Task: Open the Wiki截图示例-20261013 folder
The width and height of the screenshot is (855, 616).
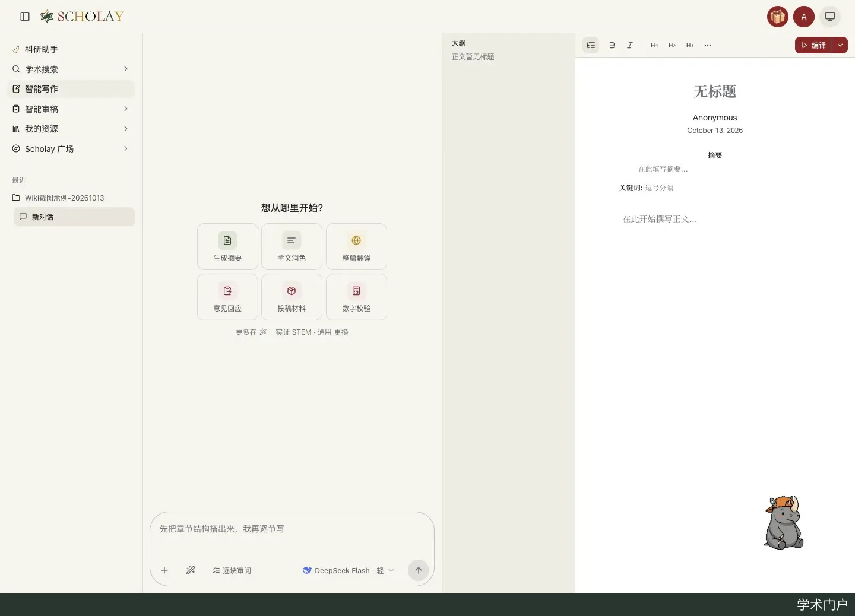Action: pyautogui.click(x=71, y=198)
